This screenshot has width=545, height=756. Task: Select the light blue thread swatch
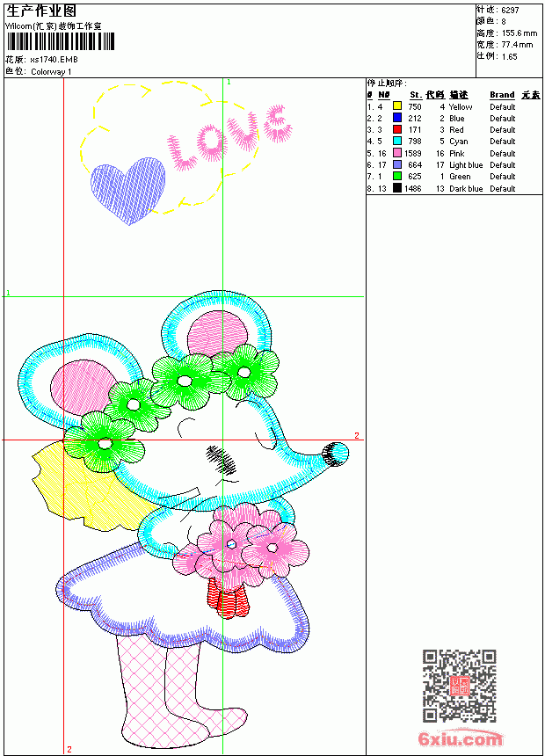(x=397, y=164)
